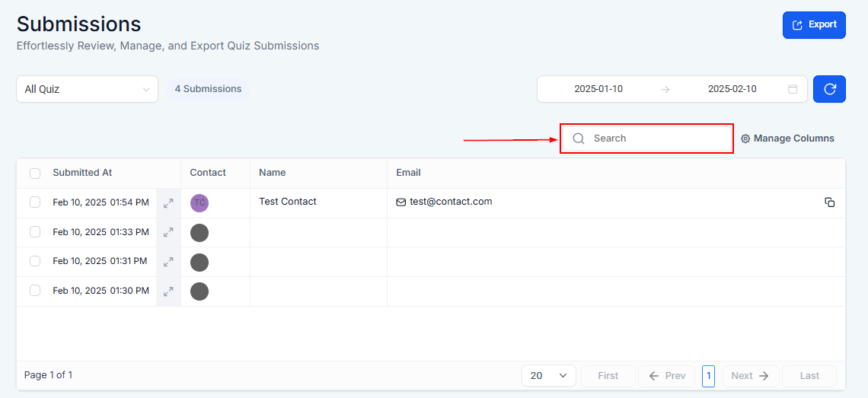868x398 pixels.
Task: Click the blue refresh button
Action: coord(829,89)
